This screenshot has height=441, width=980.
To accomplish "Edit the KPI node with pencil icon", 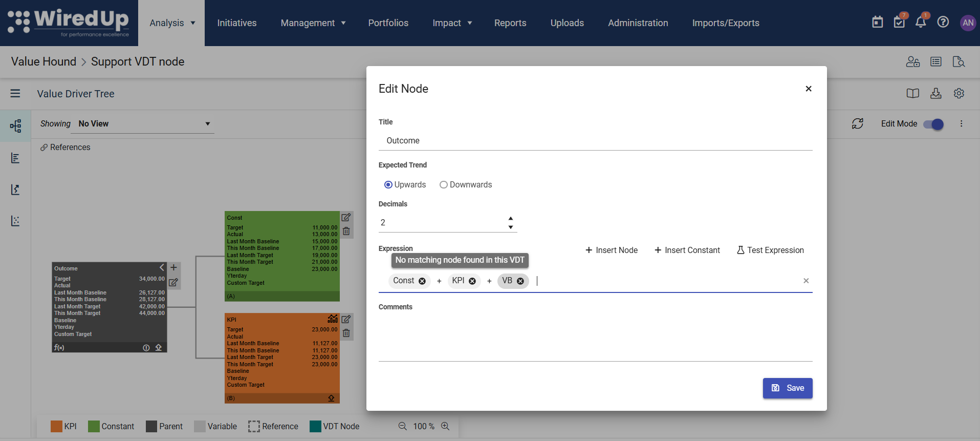I will click(x=346, y=319).
